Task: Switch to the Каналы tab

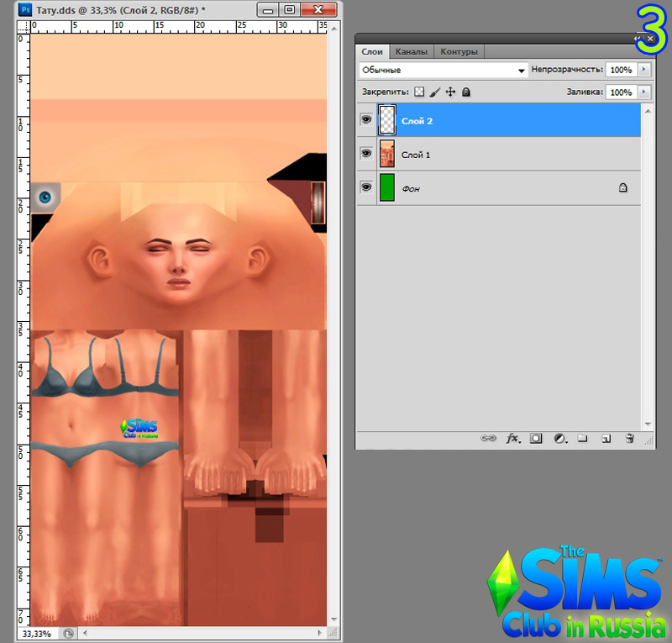Action: coord(412,51)
